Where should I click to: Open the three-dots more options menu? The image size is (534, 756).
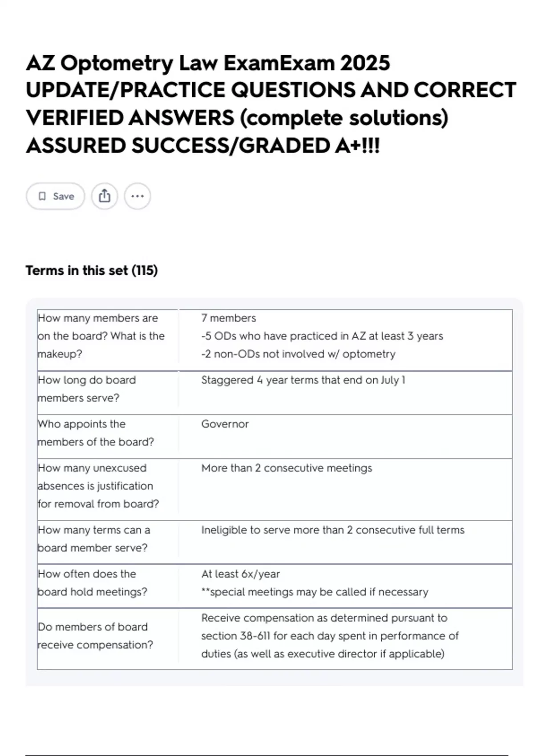point(138,196)
